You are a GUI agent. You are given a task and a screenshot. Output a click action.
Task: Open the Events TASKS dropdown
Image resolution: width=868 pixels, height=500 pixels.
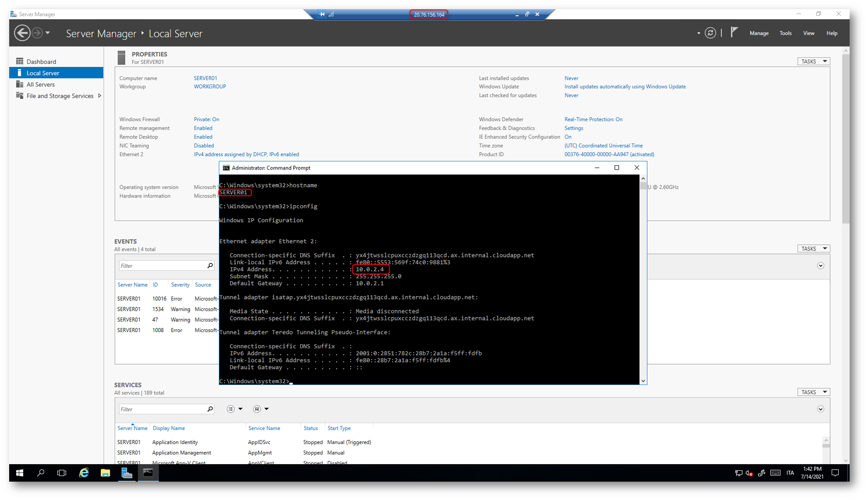(x=813, y=249)
